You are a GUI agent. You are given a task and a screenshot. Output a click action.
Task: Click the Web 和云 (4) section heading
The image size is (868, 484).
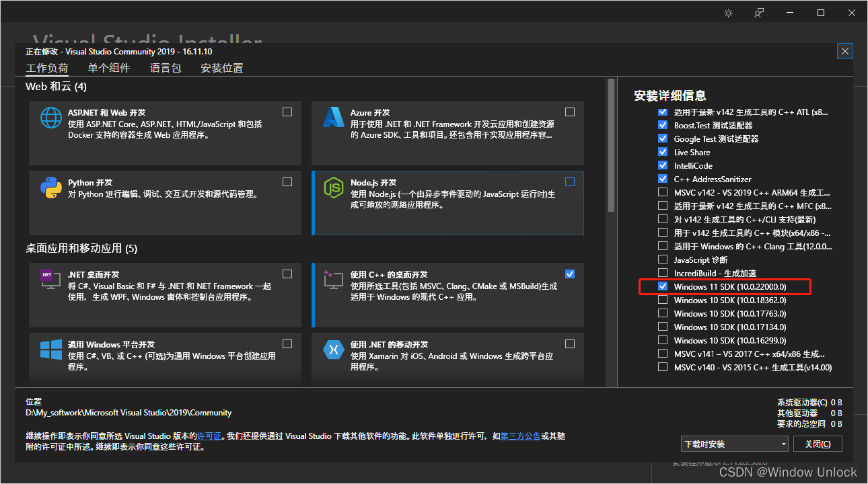(x=57, y=87)
